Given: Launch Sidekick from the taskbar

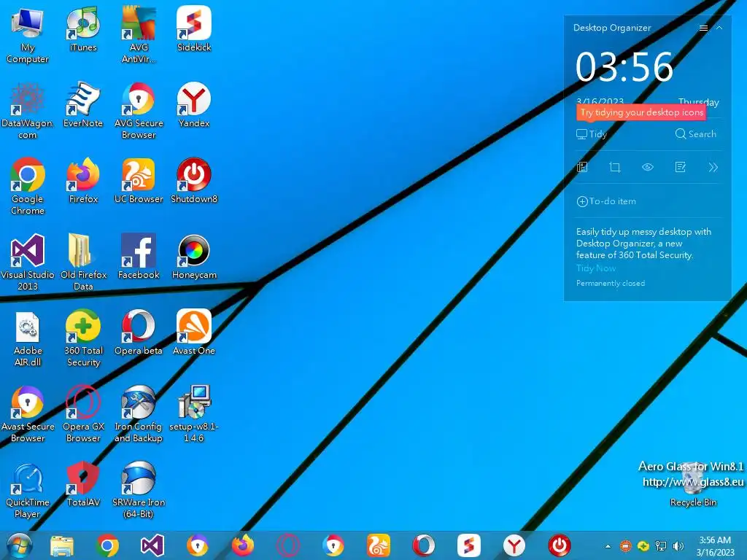Looking at the screenshot, I should (469, 545).
